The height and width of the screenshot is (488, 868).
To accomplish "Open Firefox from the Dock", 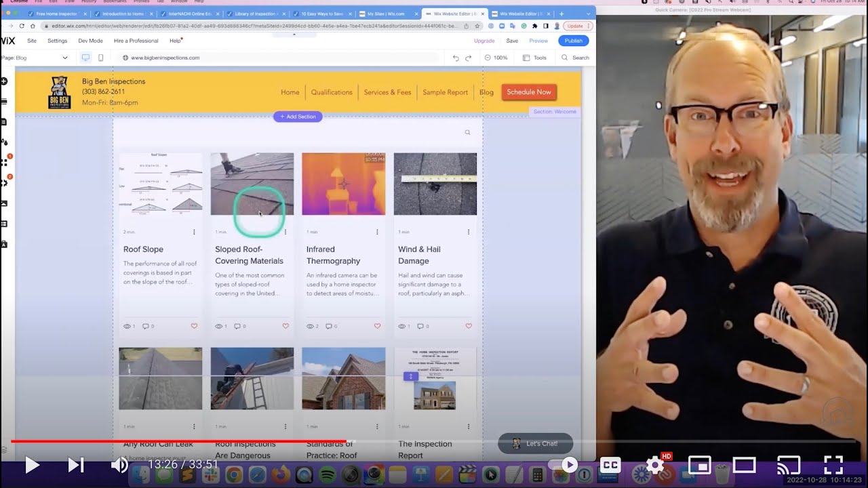I will (280, 475).
